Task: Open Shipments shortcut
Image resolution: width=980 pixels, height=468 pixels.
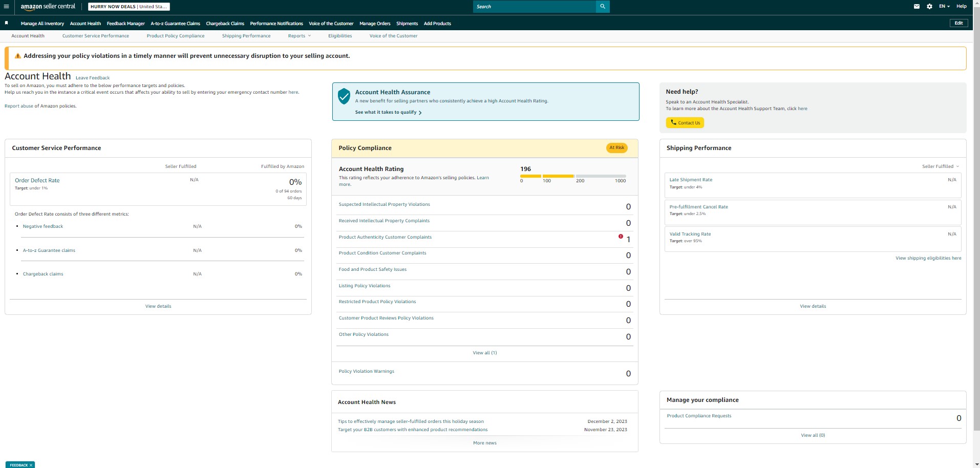Action: (407, 24)
